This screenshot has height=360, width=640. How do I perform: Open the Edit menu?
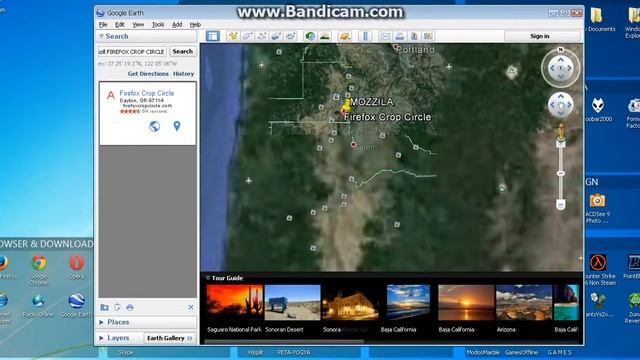click(x=120, y=24)
